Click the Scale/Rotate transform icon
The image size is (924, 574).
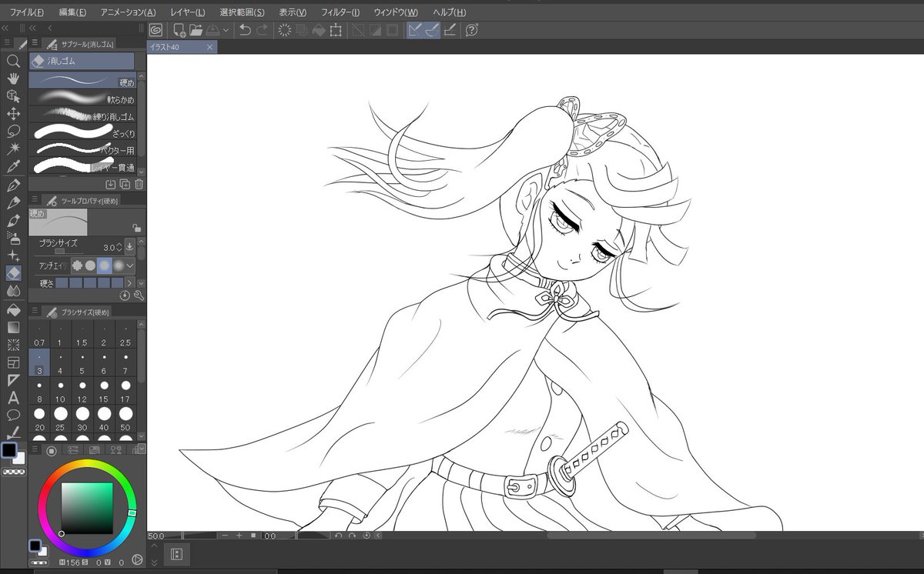pos(336,30)
